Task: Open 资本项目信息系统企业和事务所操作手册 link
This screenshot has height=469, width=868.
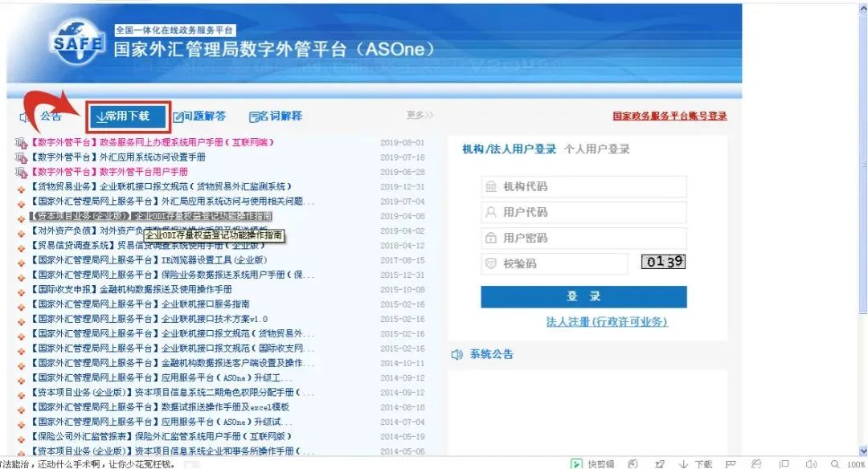Action: point(224,452)
